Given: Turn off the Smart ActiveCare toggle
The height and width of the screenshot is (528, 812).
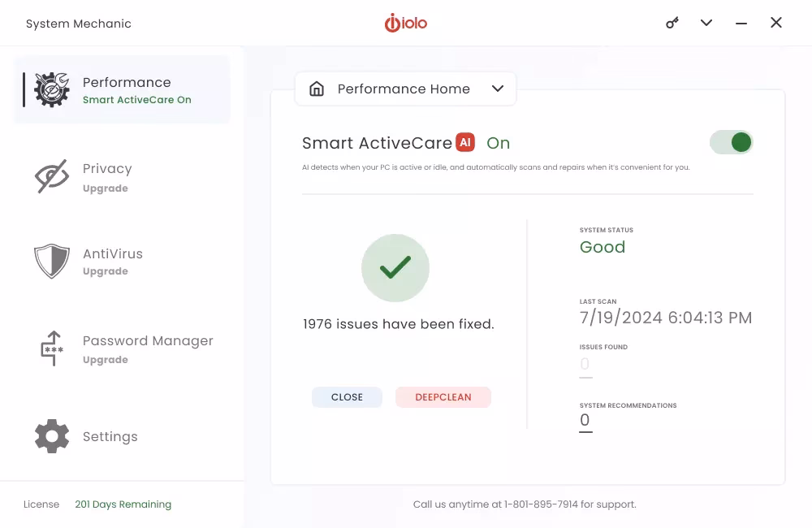Looking at the screenshot, I should pos(732,142).
